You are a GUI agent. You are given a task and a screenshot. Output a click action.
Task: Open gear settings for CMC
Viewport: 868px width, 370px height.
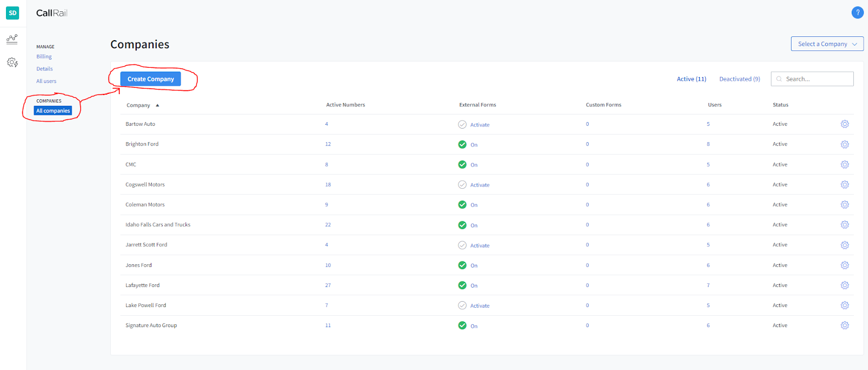[845, 164]
